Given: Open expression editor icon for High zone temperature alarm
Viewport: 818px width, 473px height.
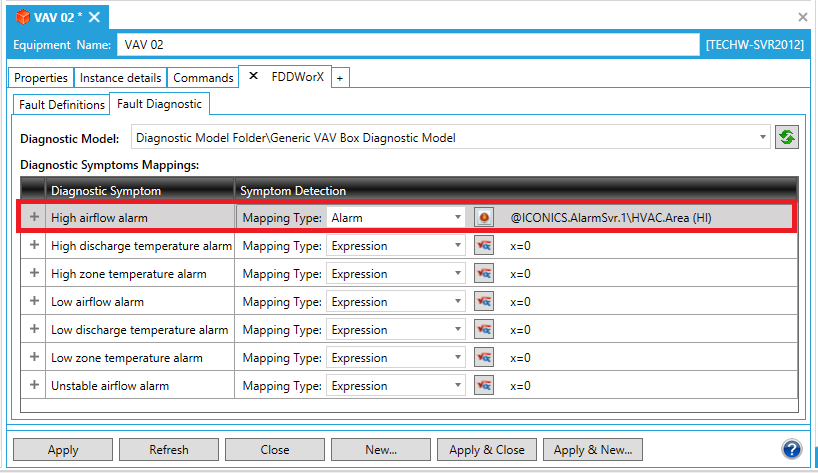Looking at the screenshot, I should pyautogui.click(x=484, y=273).
